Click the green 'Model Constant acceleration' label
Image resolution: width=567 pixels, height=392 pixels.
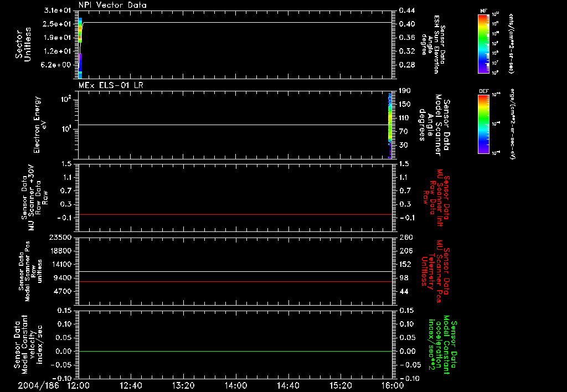click(x=442, y=344)
